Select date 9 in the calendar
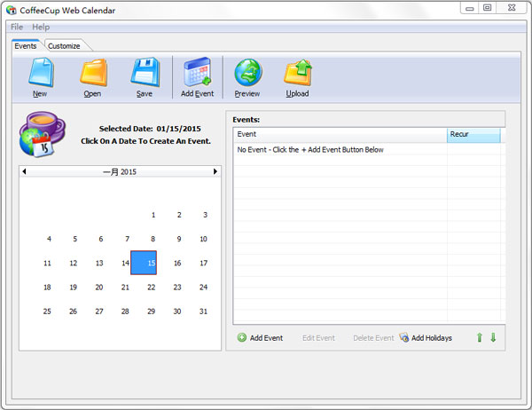 [179, 239]
